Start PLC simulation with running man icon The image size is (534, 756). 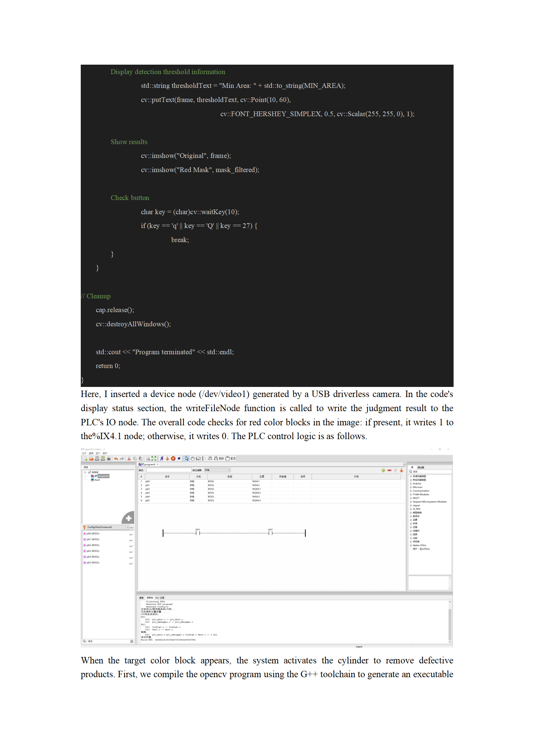point(162,458)
